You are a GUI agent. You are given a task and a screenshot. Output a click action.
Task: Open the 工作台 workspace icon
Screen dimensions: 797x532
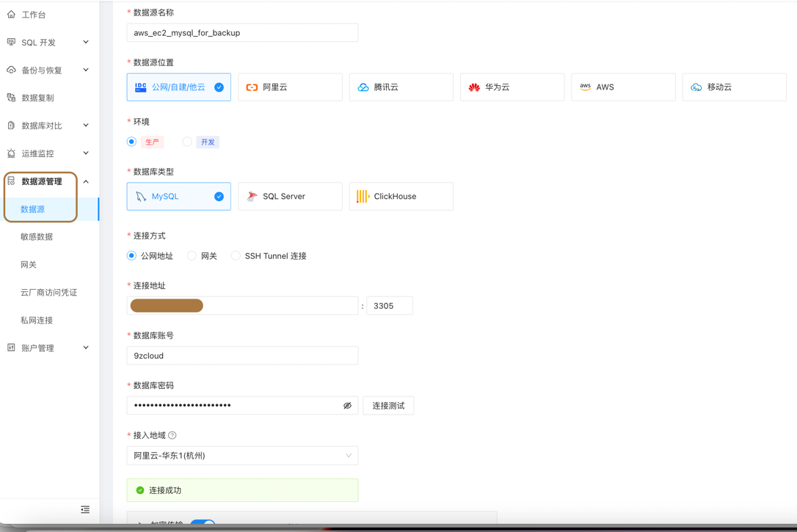pyautogui.click(x=12, y=13)
